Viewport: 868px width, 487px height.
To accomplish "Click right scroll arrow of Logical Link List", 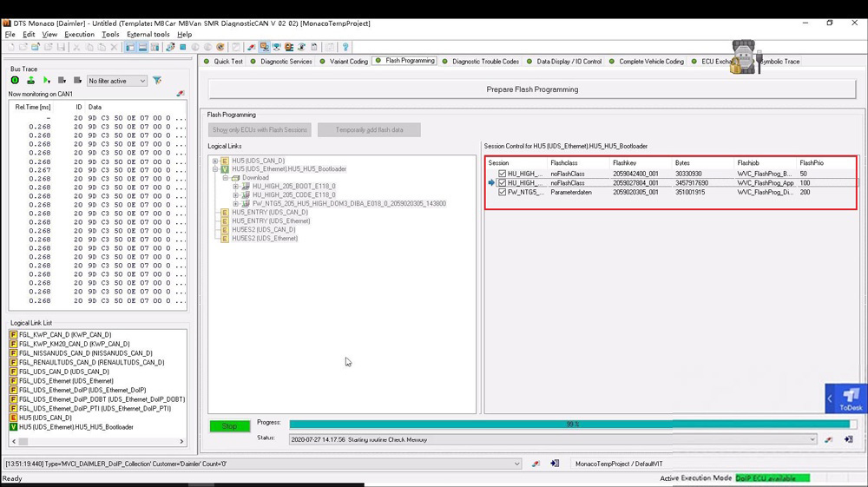I will tap(181, 442).
